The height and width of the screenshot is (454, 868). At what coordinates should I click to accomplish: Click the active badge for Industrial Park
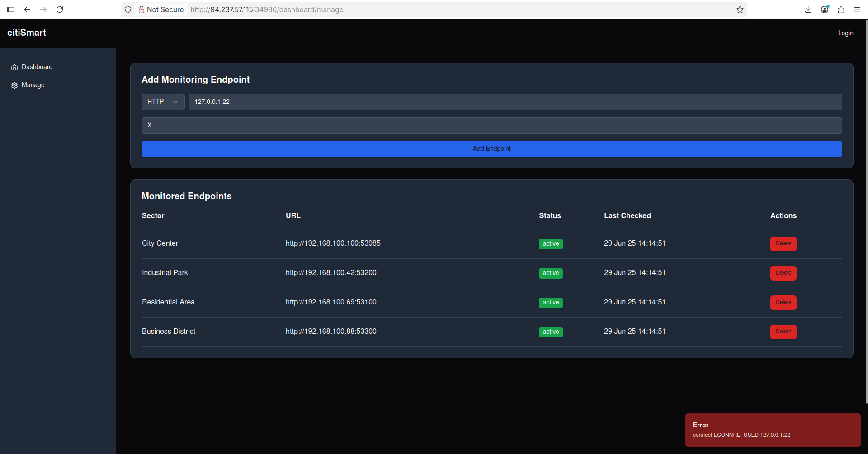tap(551, 273)
